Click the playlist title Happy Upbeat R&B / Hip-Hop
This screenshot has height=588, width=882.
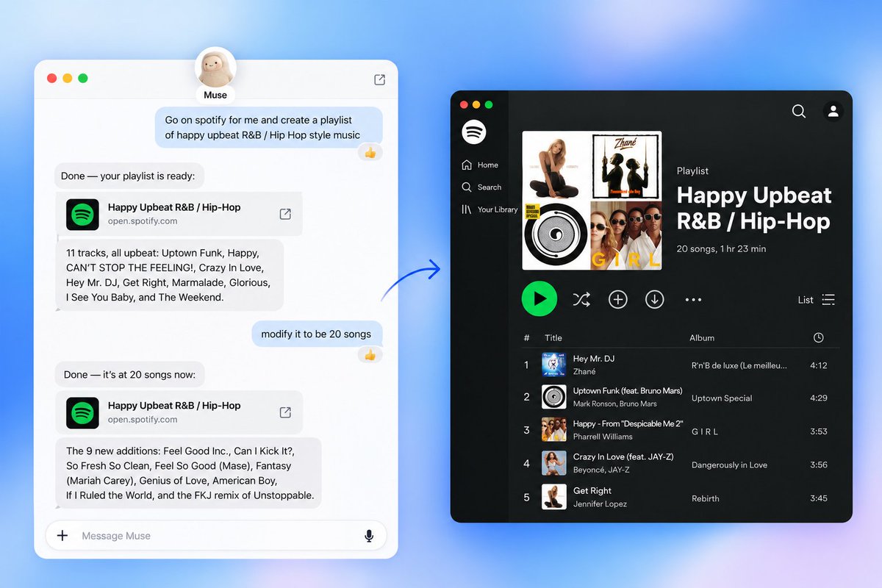coord(754,209)
